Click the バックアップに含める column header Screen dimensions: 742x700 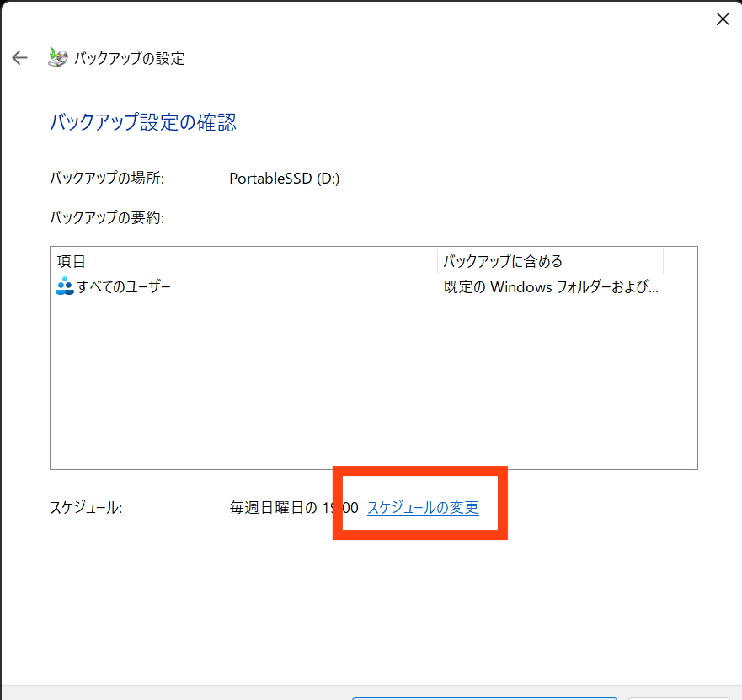[x=503, y=261]
